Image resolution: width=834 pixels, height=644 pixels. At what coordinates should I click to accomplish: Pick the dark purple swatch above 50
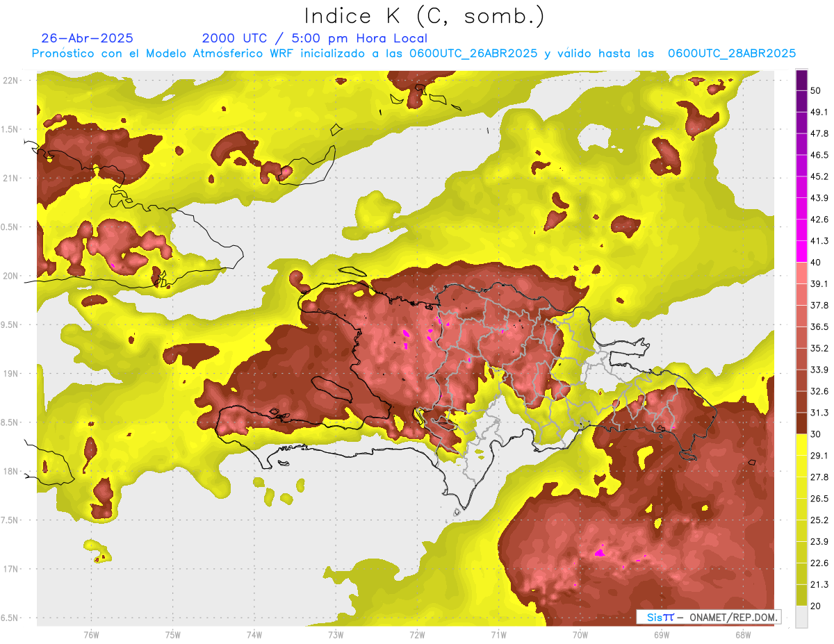point(801,80)
